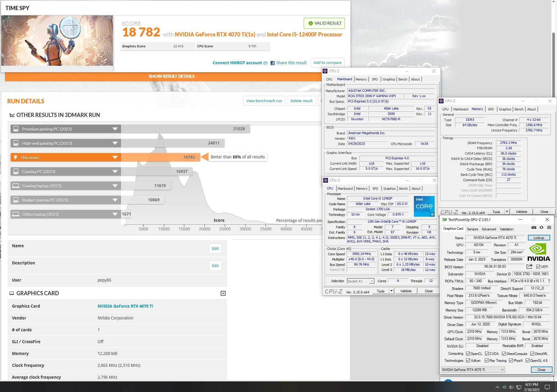
Task: Open Validation tab in GPU-Z
Action: tap(506, 229)
